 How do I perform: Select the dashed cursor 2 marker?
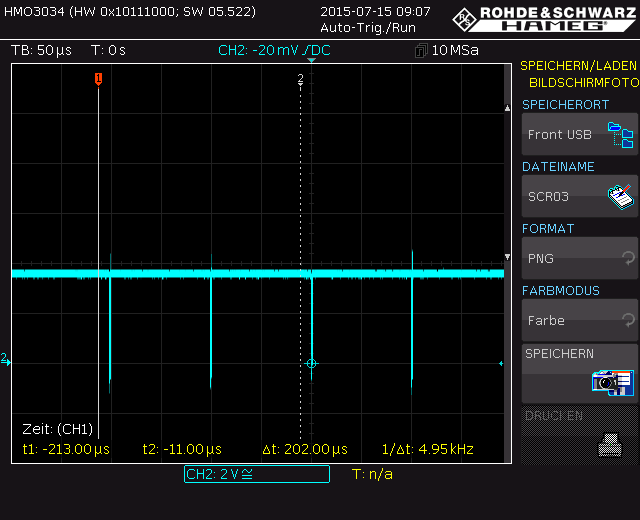click(300, 78)
